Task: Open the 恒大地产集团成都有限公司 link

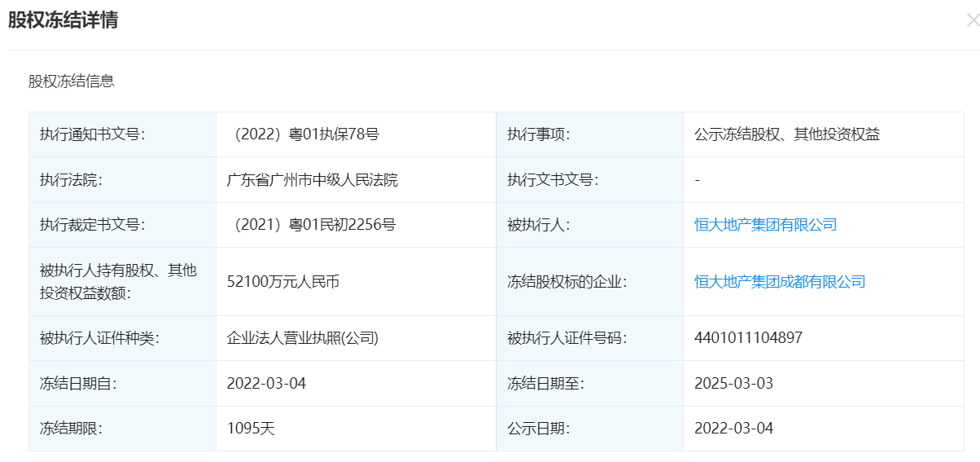Action: [780, 282]
